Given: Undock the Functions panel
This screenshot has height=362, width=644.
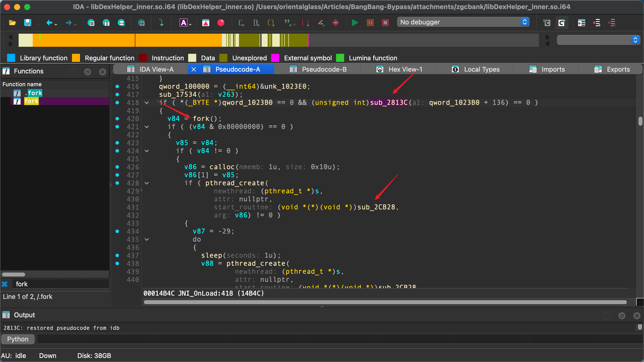Looking at the screenshot, I should [87, 72].
